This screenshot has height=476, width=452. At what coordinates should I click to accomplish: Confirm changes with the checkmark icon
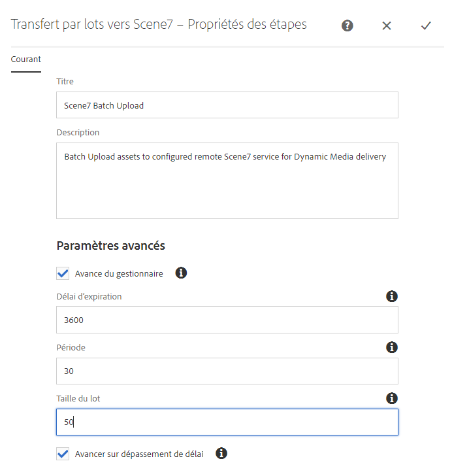click(x=426, y=25)
